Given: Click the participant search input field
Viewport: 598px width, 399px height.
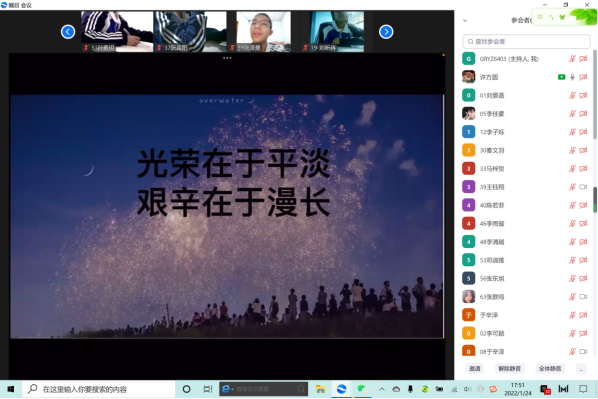Looking at the screenshot, I should tap(526, 42).
